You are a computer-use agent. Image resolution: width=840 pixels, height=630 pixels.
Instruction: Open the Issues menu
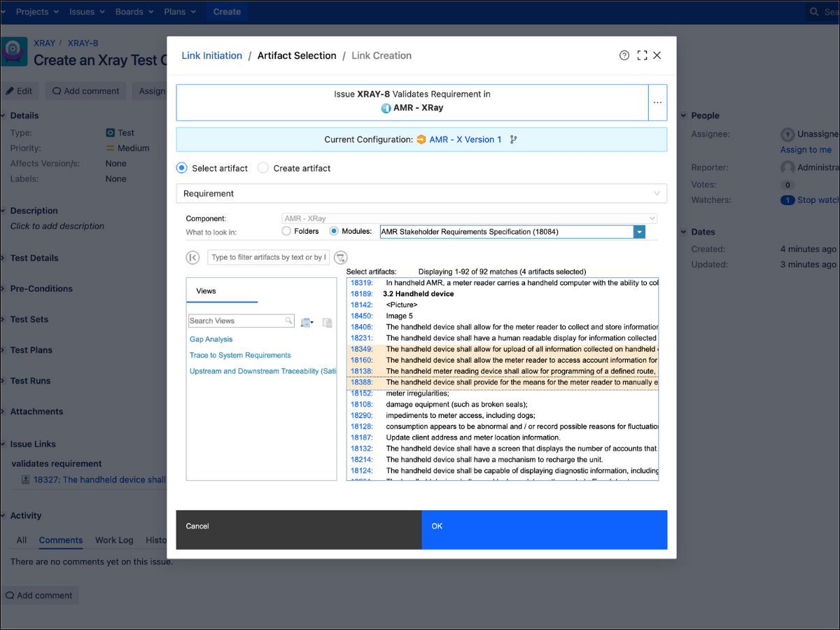coord(87,12)
